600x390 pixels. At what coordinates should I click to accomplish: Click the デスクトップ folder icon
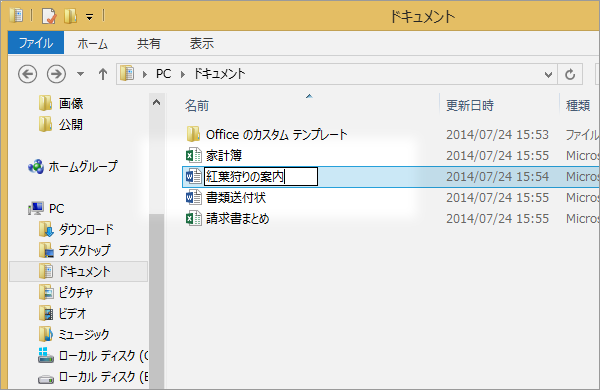point(46,250)
